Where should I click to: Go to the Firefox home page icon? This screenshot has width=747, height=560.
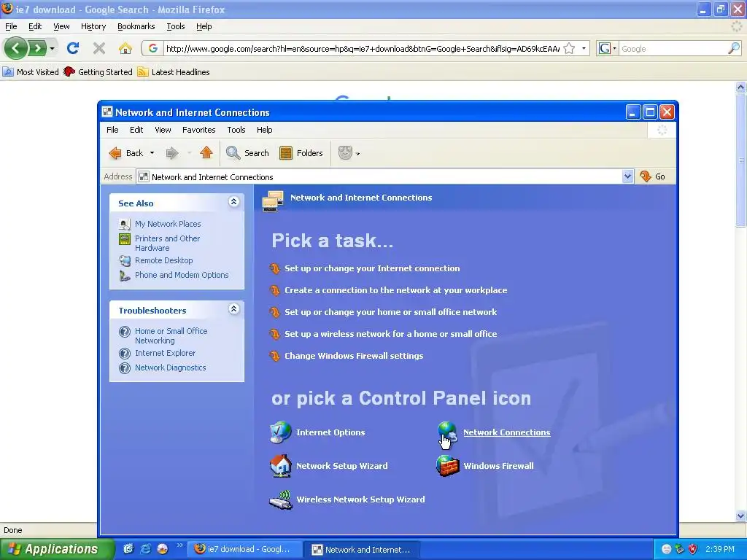coord(125,48)
